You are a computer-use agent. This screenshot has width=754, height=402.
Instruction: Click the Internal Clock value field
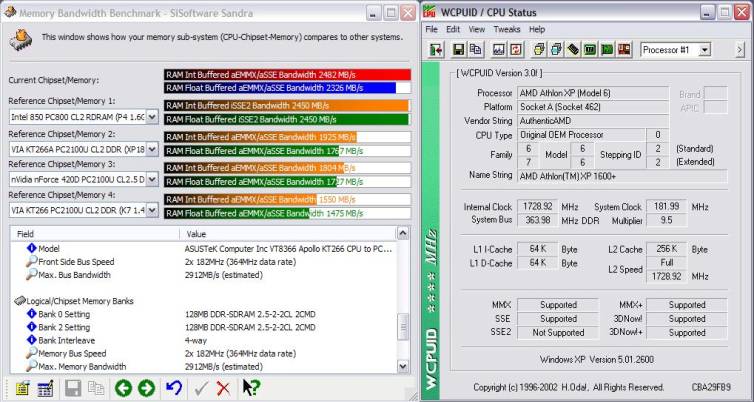coord(537,206)
